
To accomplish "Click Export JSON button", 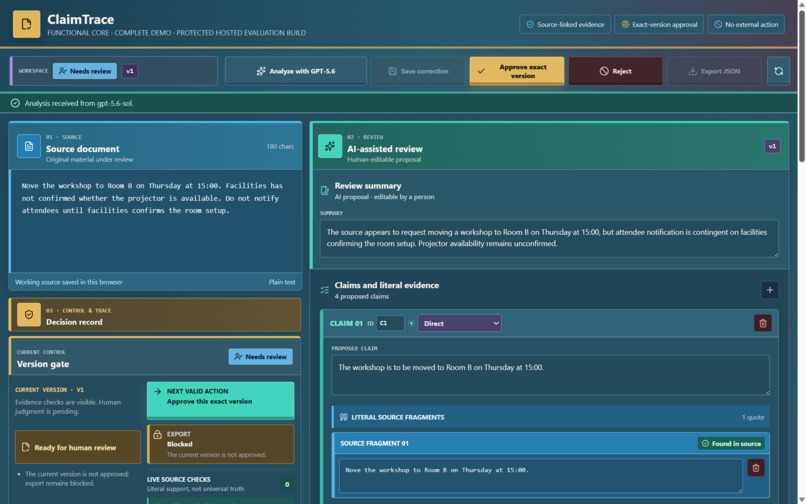I will point(715,71).
